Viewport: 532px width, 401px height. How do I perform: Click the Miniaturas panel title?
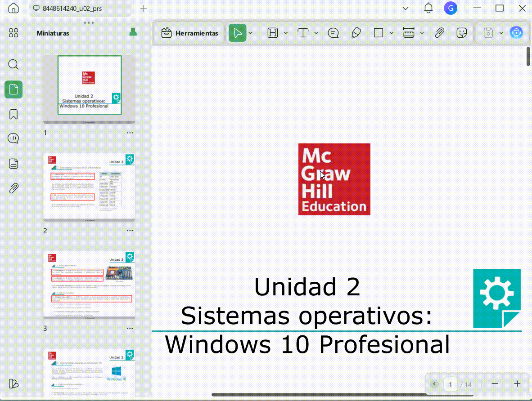[53, 33]
